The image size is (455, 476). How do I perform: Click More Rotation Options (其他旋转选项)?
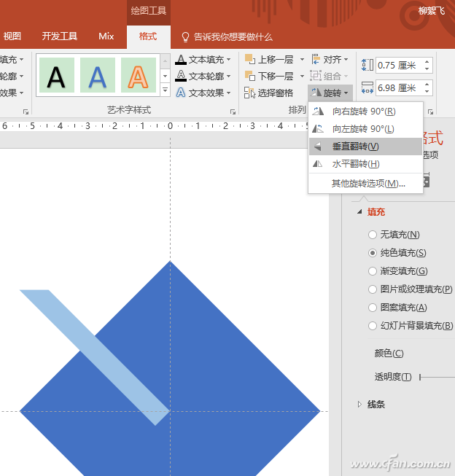coord(368,184)
